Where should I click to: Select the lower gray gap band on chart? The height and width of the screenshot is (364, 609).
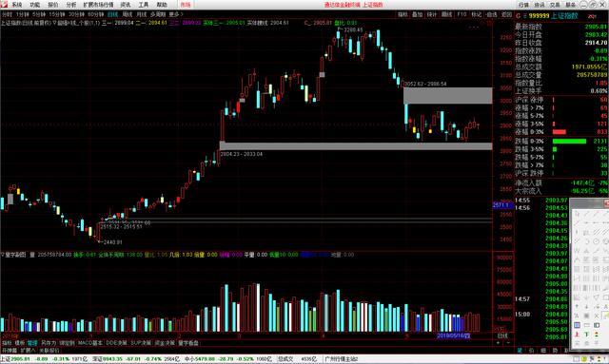356,146
